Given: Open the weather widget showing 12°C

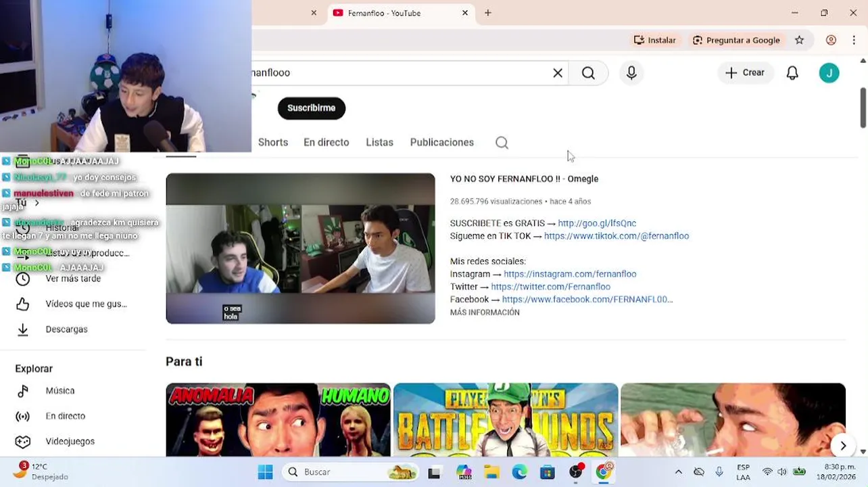Looking at the screenshot, I should tap(41, 471).
